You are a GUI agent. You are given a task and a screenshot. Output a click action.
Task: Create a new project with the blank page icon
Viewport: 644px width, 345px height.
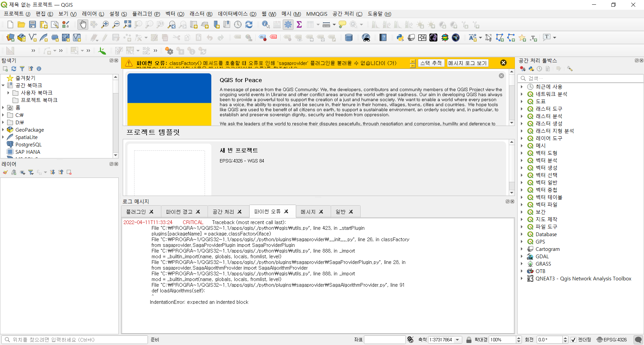pos(10,24)
